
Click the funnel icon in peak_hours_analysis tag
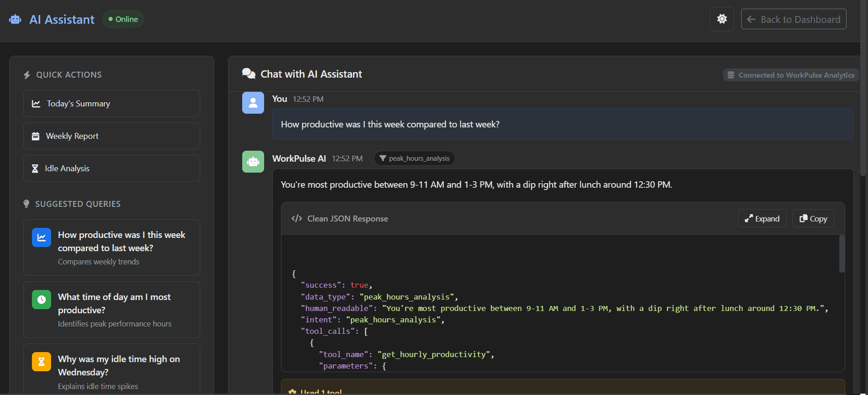pos(383,158)
